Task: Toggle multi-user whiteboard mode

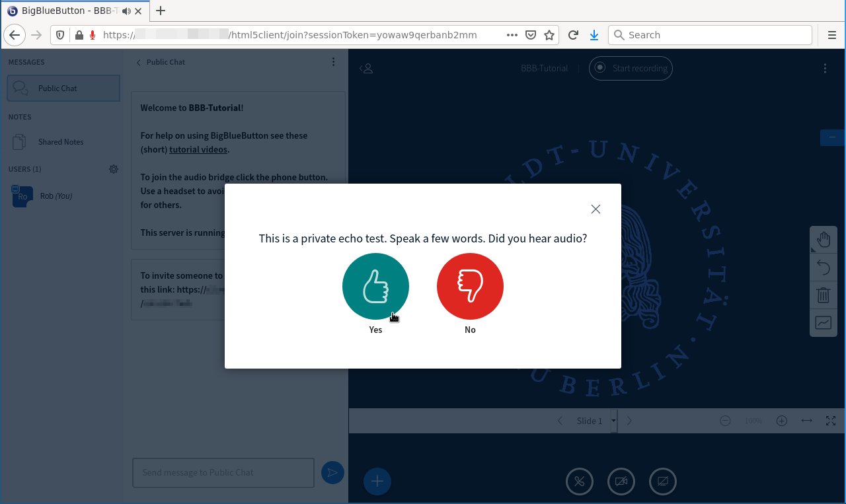Action: click(x=824, y=323)
